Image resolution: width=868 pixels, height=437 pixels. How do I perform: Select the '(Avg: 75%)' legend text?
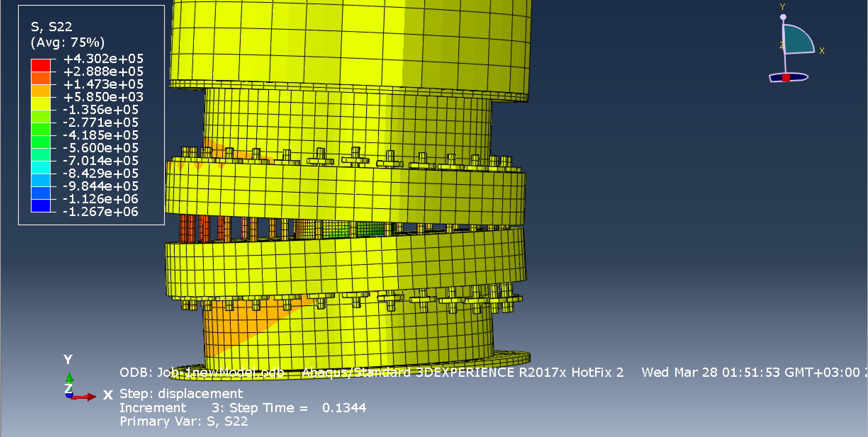pyautogui.click(x=68, y=42)
